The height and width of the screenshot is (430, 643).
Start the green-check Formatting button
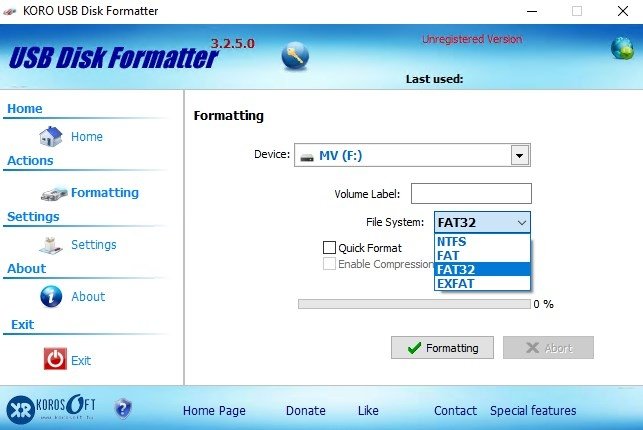442,348
